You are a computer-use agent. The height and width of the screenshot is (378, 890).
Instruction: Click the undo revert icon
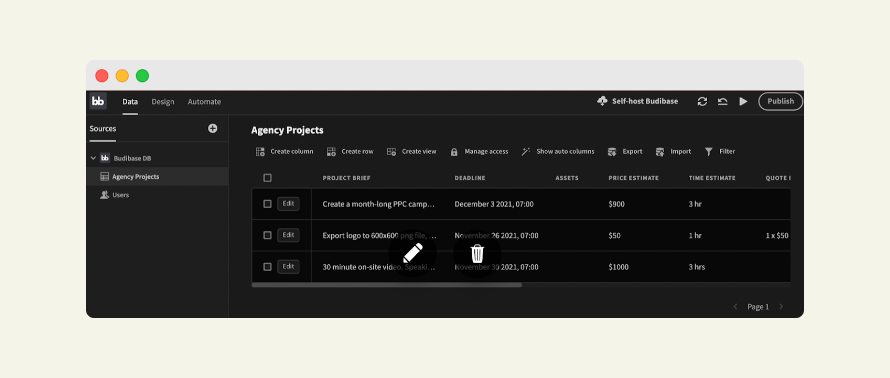click(x=723, y=101)
